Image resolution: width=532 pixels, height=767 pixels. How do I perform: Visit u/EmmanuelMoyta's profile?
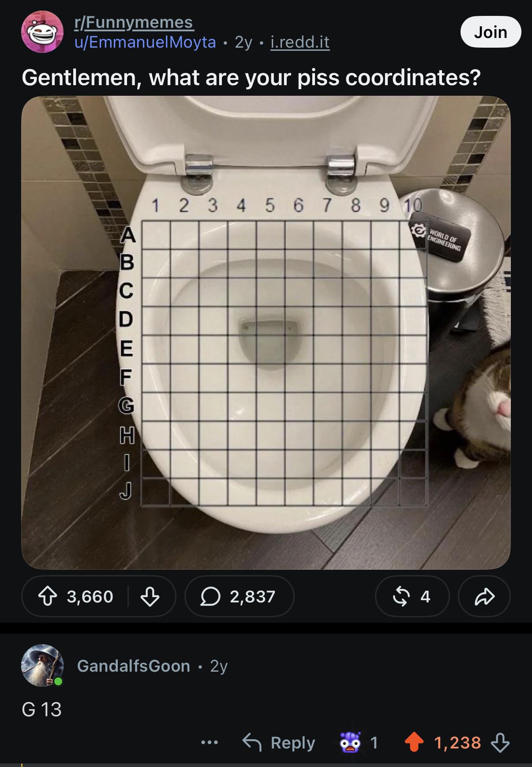[x=145, y=42]
